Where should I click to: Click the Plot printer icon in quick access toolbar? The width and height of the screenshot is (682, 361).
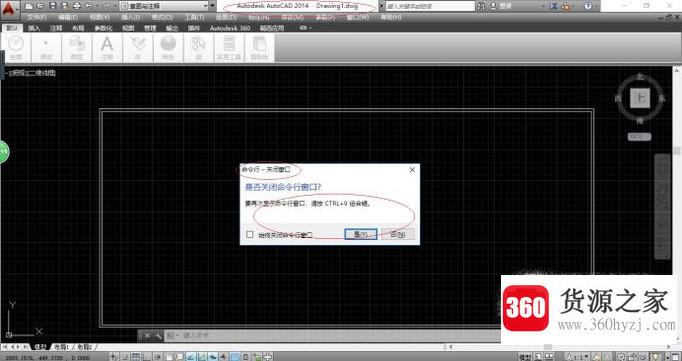point(77,6)
